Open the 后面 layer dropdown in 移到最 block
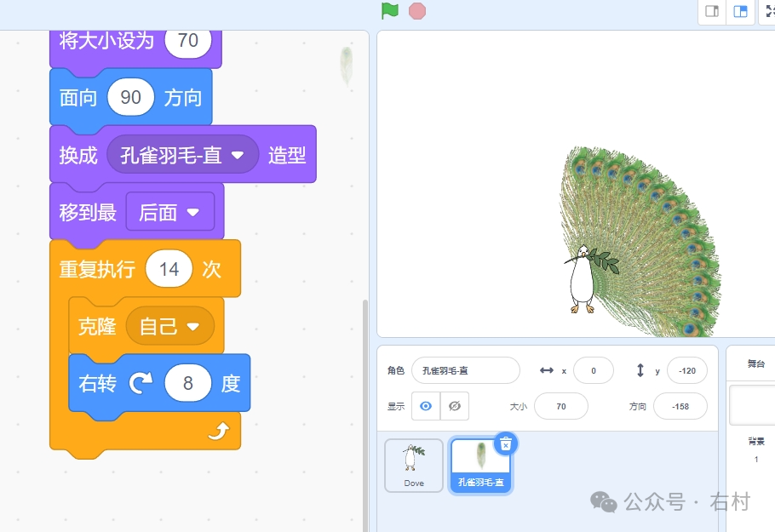 tap(171, 212)
